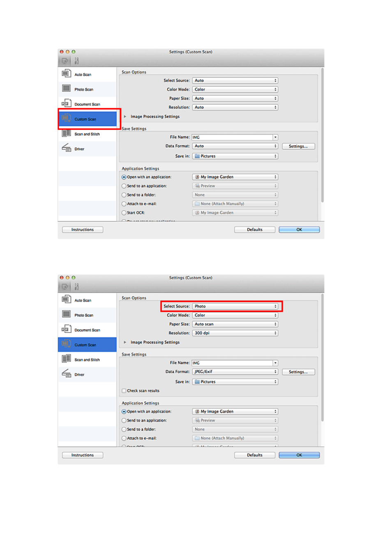392x555 pixels.
Task: Choose the Document Scan icon in the upper window
Action: pyautogui.click(x=66, y=104)
